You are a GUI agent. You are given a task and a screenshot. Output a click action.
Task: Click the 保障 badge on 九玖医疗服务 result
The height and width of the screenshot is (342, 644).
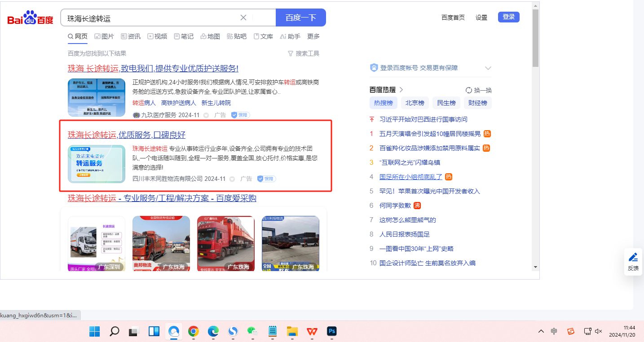[x=240, y=115]
